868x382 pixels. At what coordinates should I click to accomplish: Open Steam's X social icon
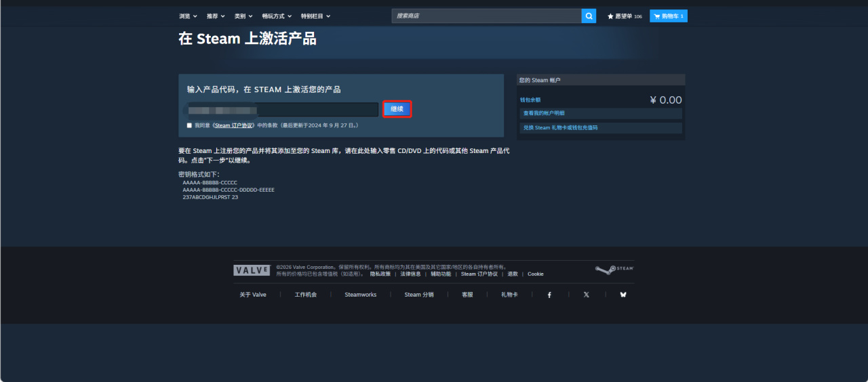(586, 295)
